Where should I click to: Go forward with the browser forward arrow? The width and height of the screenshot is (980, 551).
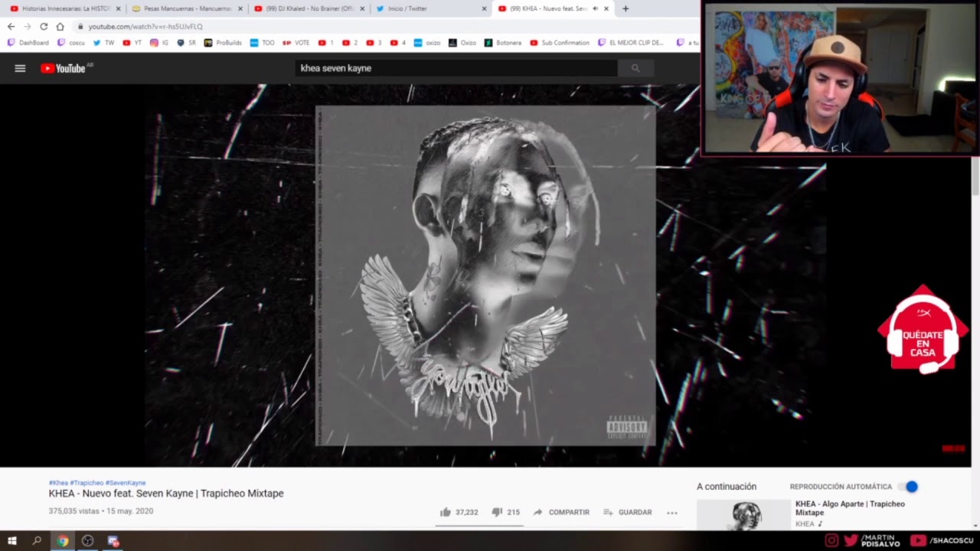[x=28, y=26]
